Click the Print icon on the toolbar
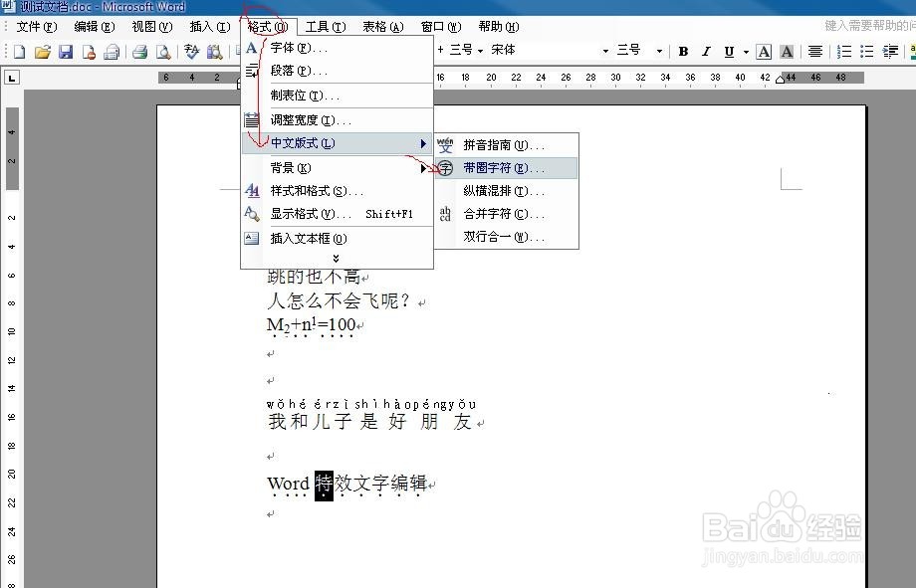The height and width of the screenshot is (588, 916). click(139, 53)
